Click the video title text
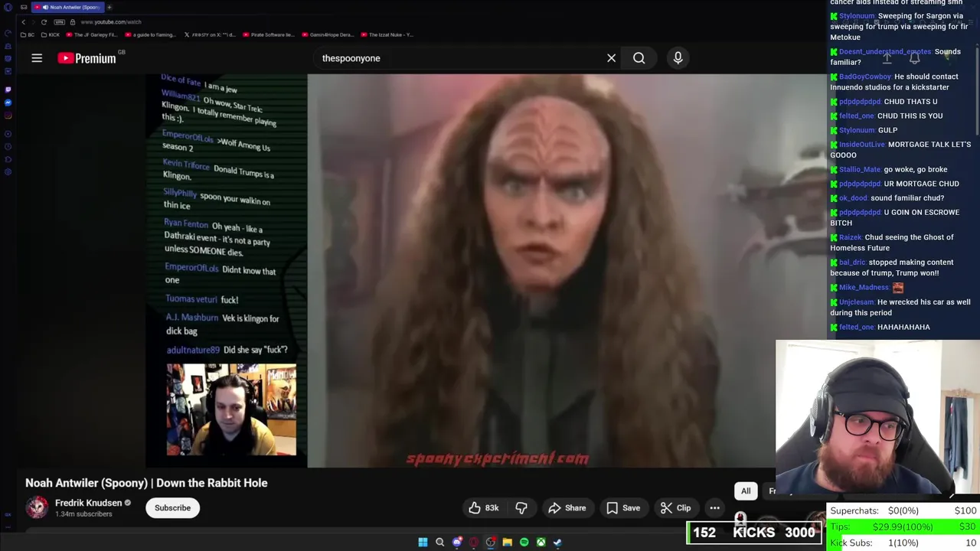 point(146,483)
